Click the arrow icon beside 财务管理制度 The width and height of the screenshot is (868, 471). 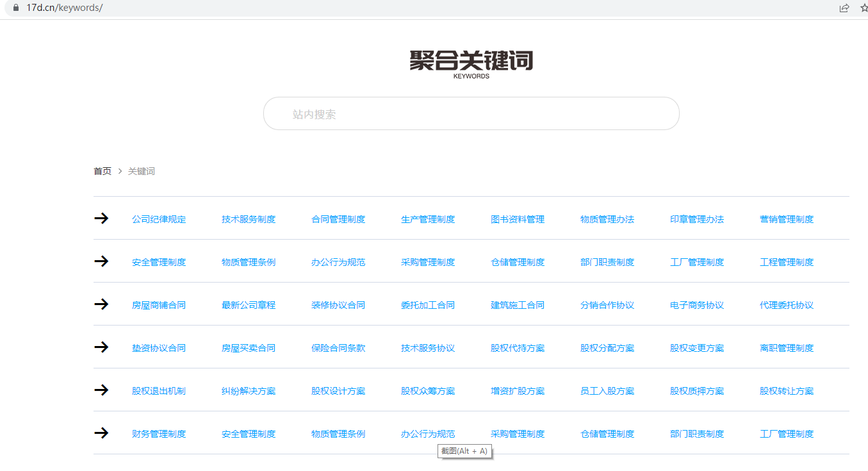point(101,433)
